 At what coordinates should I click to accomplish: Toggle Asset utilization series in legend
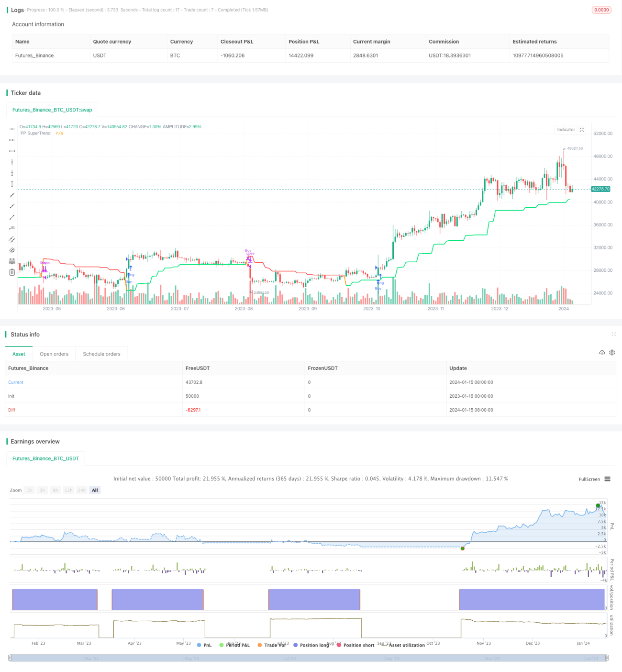tap(403, 645)
